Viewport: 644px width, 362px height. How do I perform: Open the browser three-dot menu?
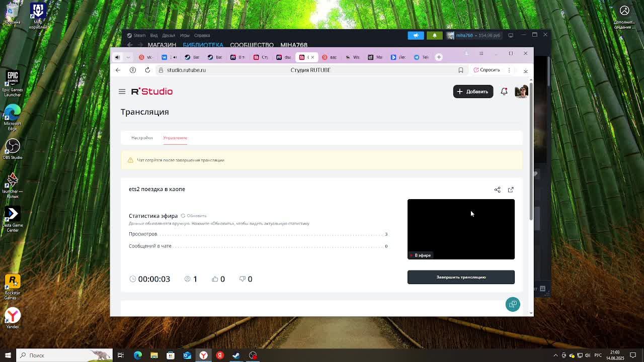[509, 70]
